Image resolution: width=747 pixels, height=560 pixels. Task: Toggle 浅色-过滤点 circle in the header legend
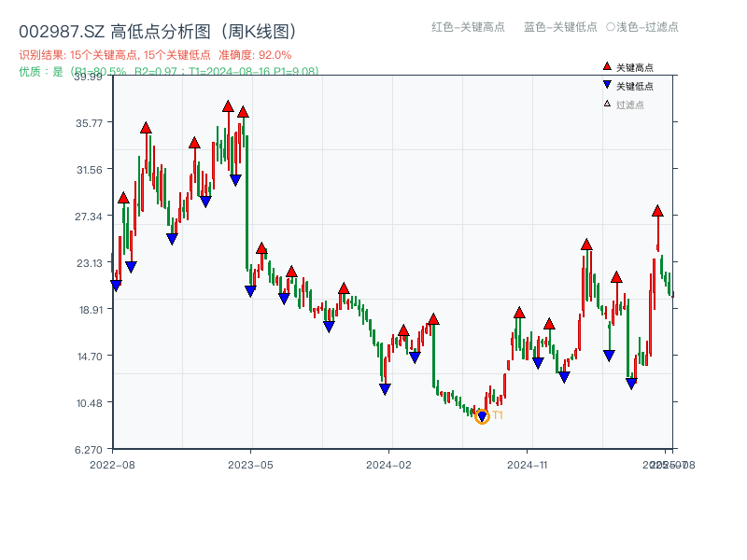[611, 28]
